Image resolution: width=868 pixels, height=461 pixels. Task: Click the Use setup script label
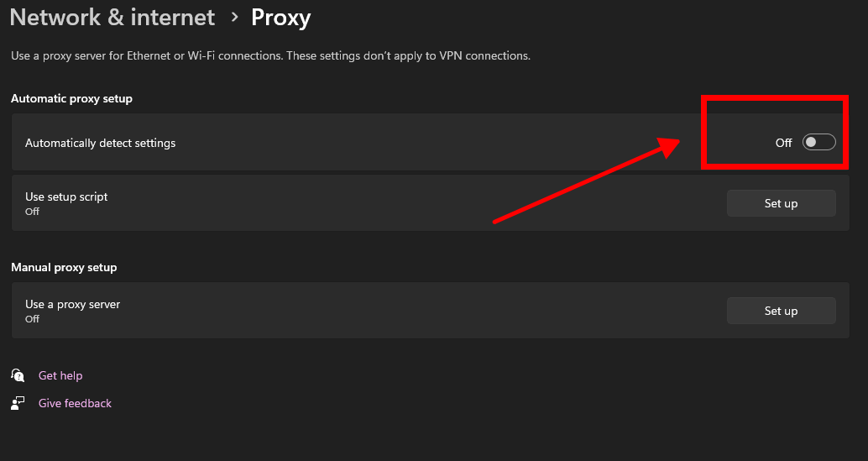66,196
